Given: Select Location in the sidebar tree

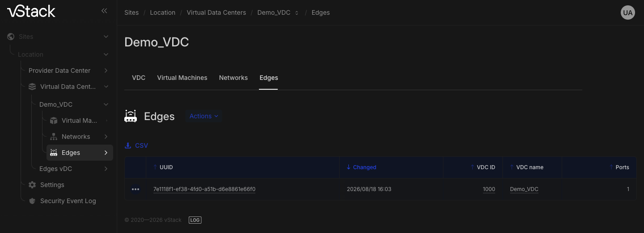Looking at the screenshot, I should tap(30, 54).
